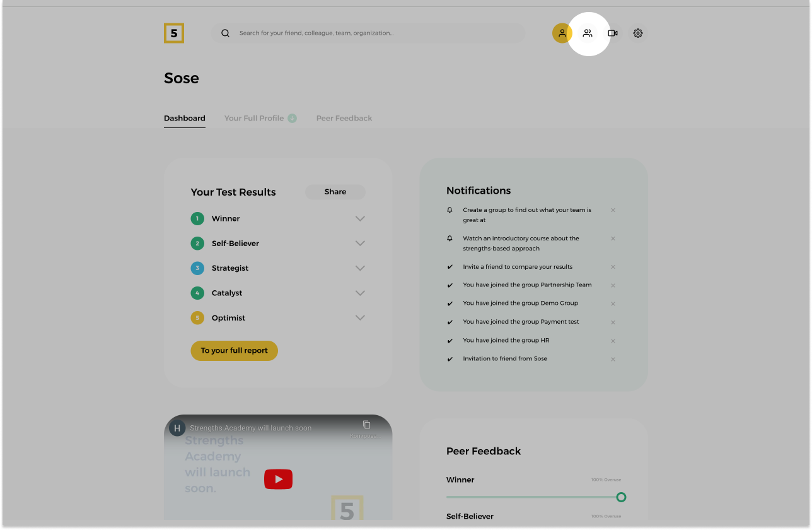
Task: Open the user profile icon
Action: point(562,33)
